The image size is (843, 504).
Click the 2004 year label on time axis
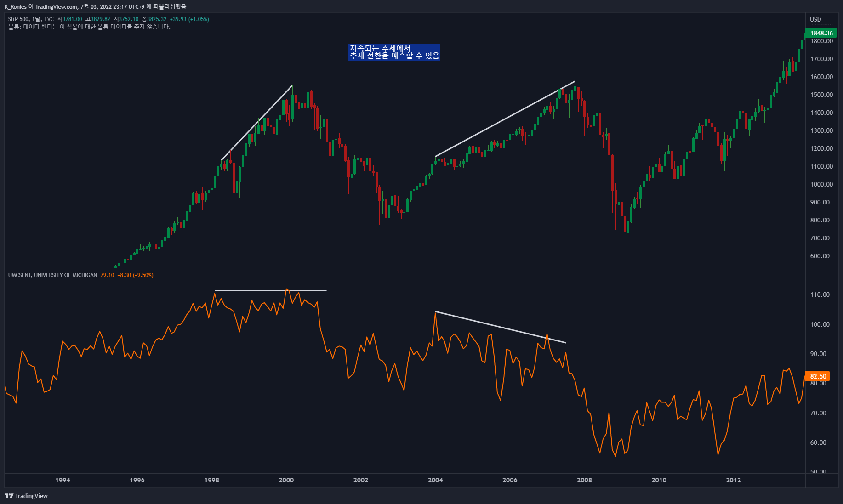click(435, 480)
